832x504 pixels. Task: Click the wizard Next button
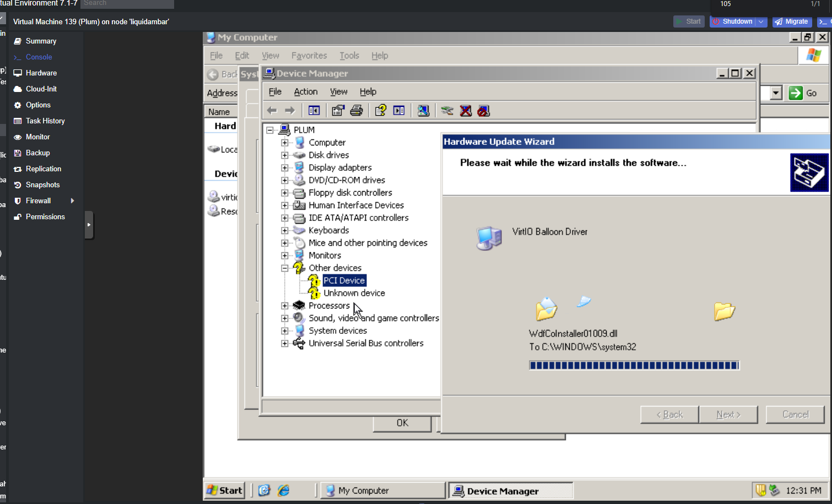click(728, 415)
